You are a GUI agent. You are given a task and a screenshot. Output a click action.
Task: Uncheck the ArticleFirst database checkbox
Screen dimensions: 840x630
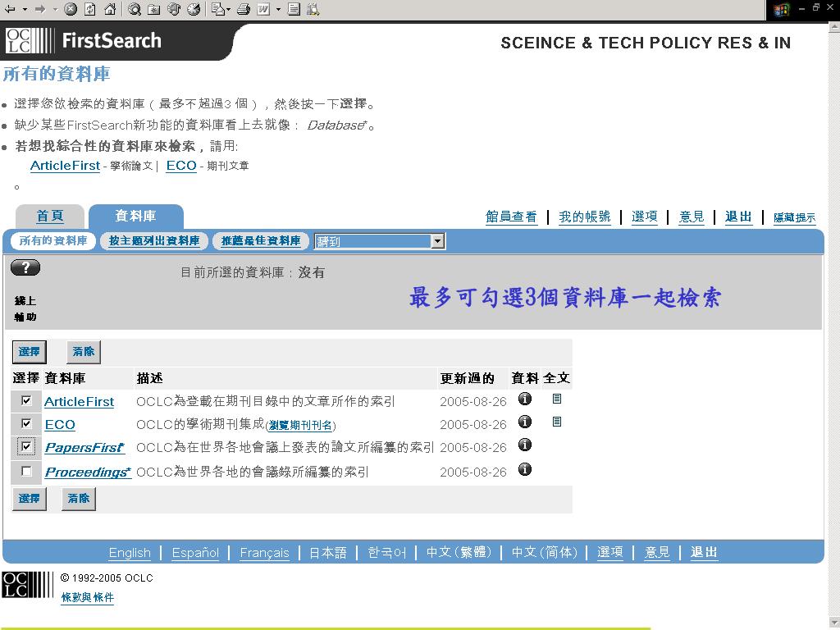pos(25,400)
